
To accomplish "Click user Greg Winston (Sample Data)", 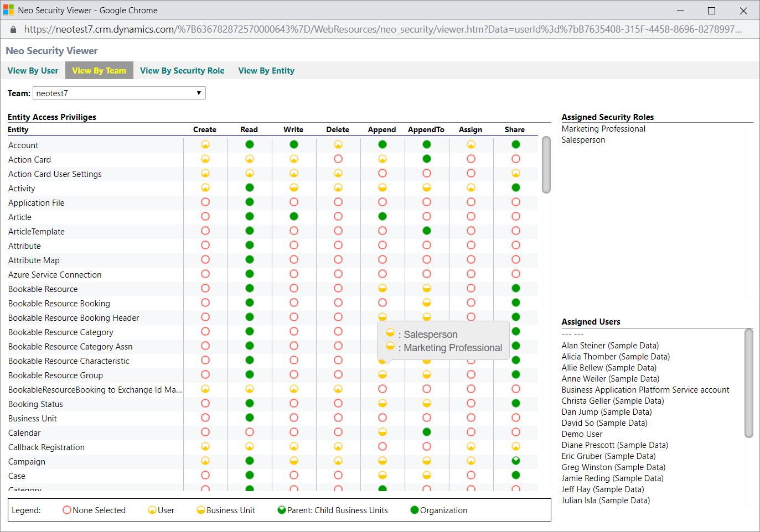I will pyautogui.click(x=613, y=467).
